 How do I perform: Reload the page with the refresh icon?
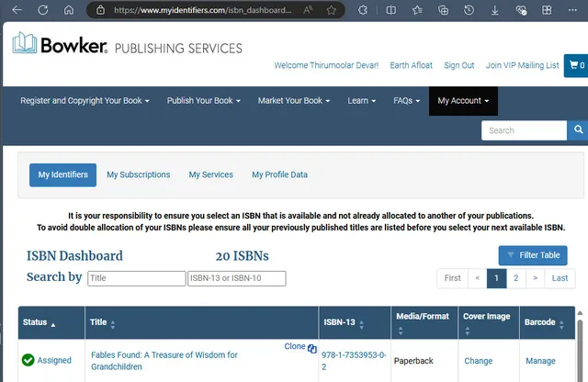[43, 10]
